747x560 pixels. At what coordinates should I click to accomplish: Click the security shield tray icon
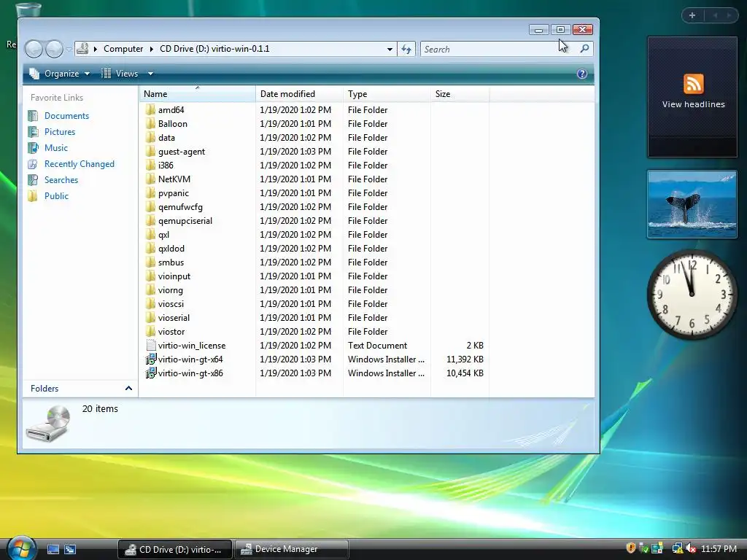click(x=631, y=548)
